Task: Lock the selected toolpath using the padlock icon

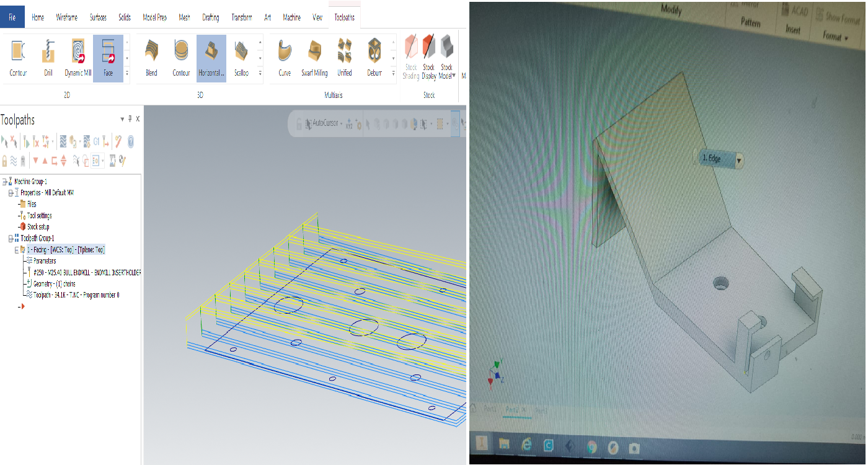Action: (5, 160)
